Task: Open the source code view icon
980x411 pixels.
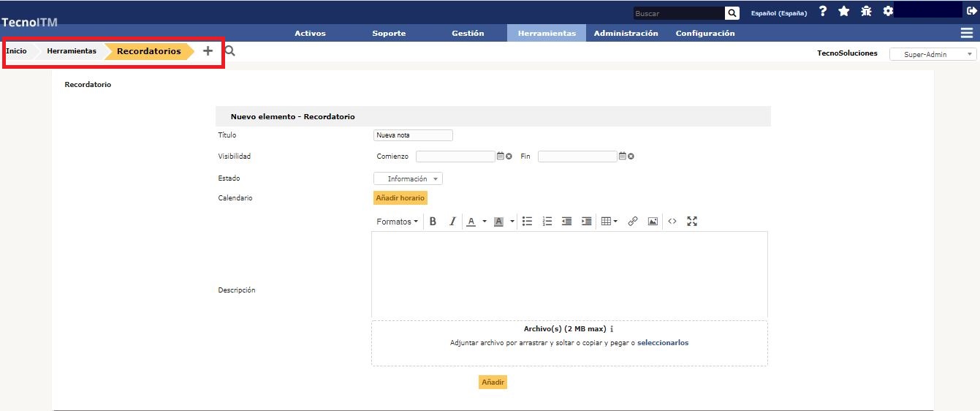Action: pos(672,222)
